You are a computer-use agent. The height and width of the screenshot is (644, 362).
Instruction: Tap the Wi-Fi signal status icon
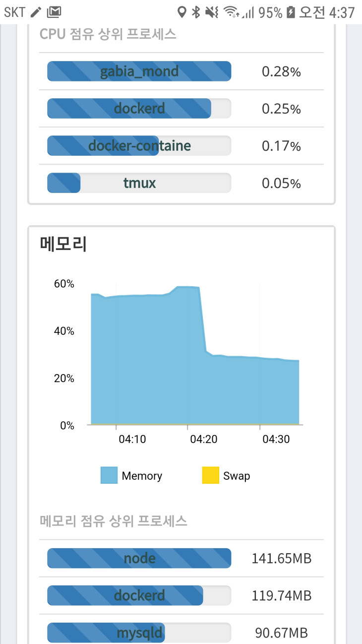tap(230, 12)
